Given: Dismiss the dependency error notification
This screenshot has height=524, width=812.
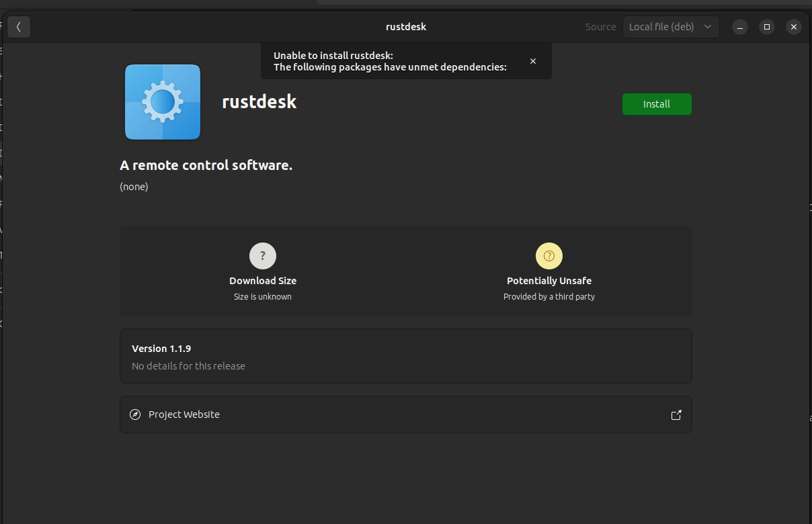Looking at the screenshot, I should click(533, 60).
